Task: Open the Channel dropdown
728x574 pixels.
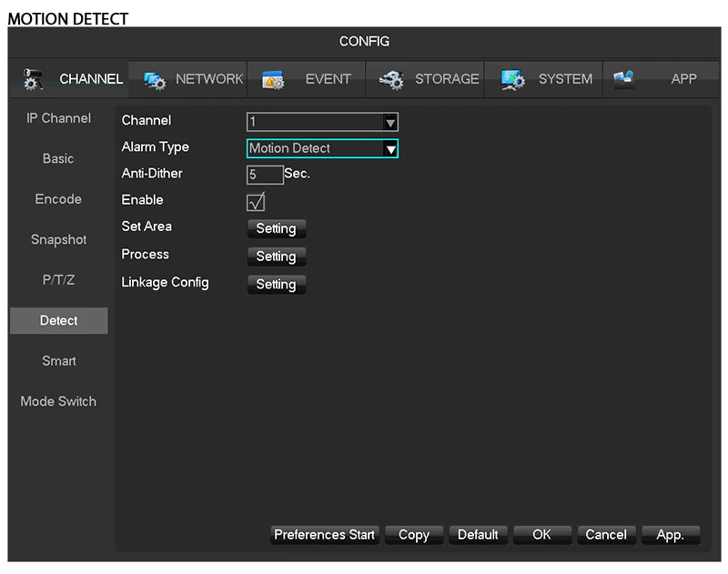Action: click(x=322, y=122)
